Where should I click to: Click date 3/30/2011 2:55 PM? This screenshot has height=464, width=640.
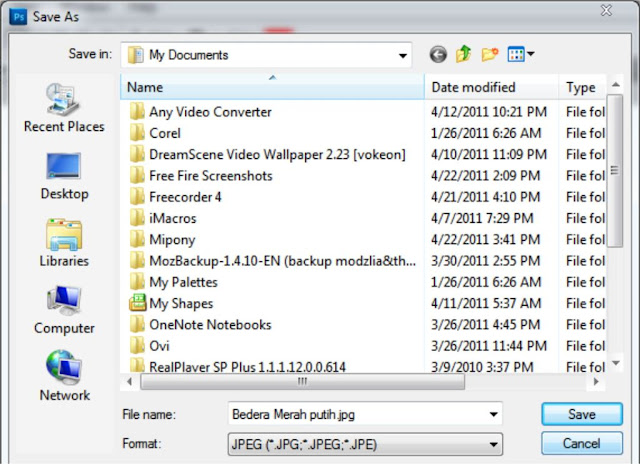[x=486, y=260]
